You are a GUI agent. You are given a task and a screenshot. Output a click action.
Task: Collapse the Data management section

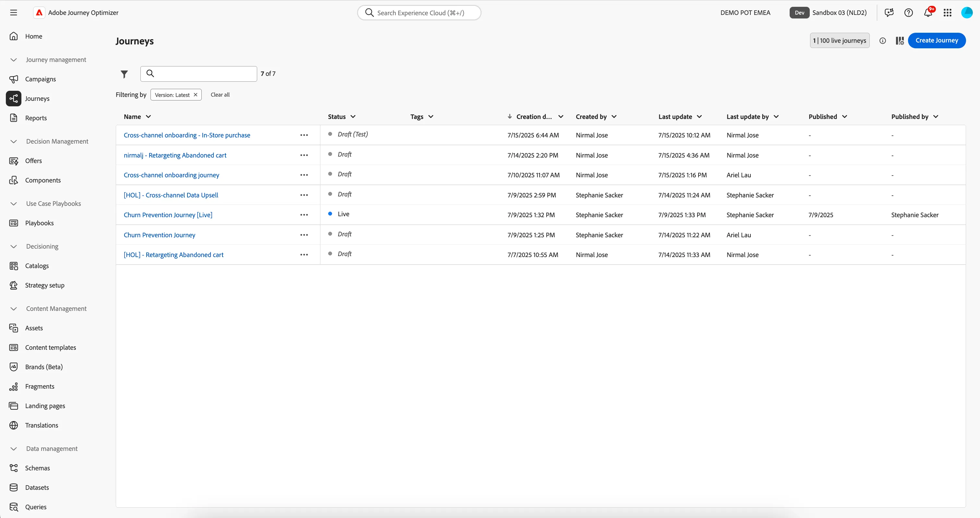(x=14, y=449)
